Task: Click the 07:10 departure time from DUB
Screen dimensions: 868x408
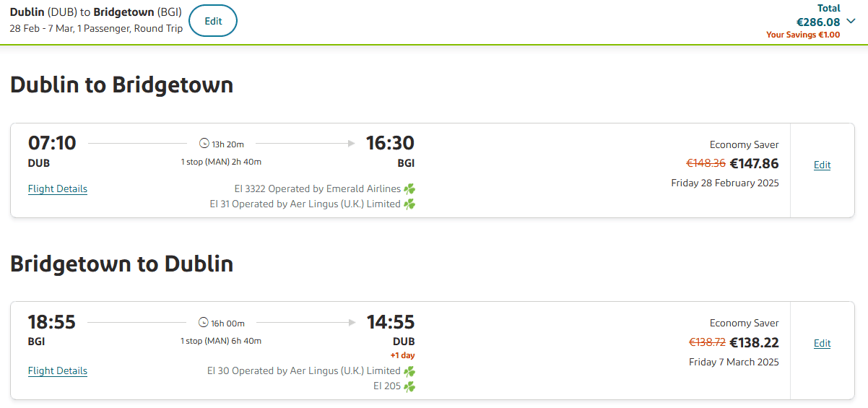Action: pos(52,143)
